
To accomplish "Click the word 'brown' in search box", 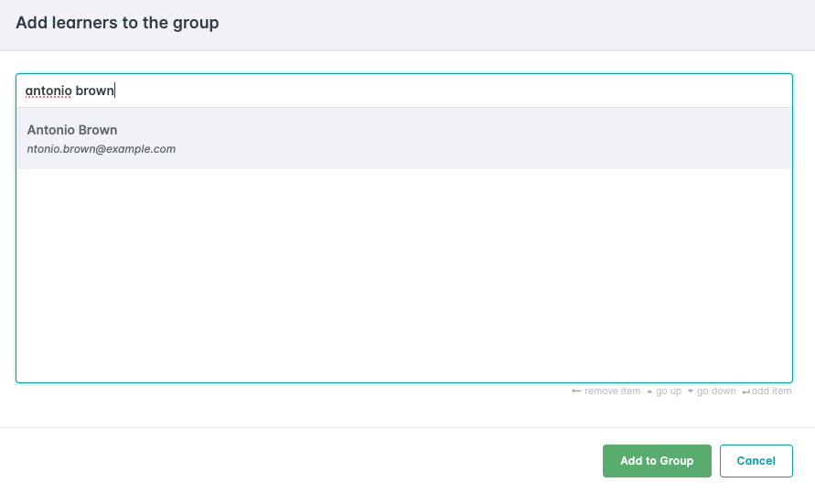I will click(x=94, y=91).
